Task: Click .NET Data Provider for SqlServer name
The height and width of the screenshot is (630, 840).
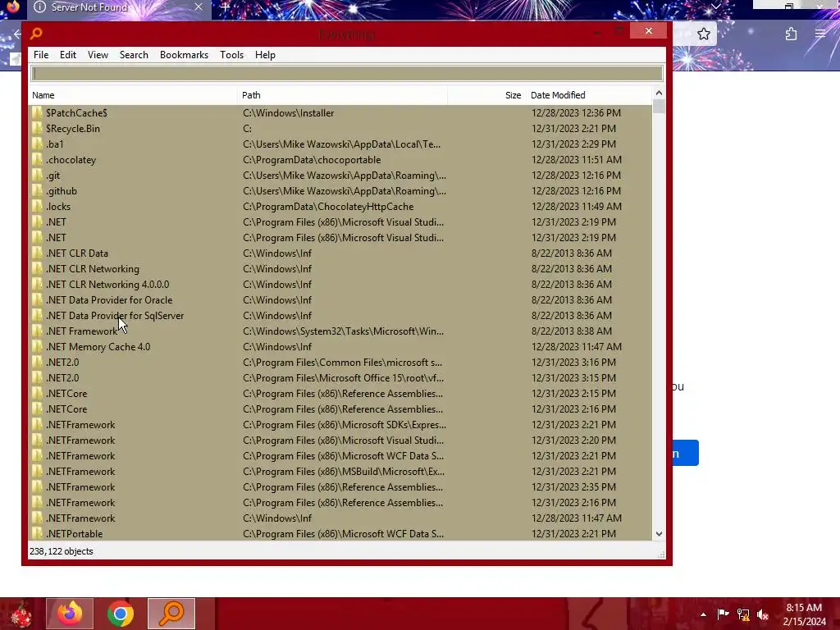Action: pyautogui.click(x=115, y=316)
